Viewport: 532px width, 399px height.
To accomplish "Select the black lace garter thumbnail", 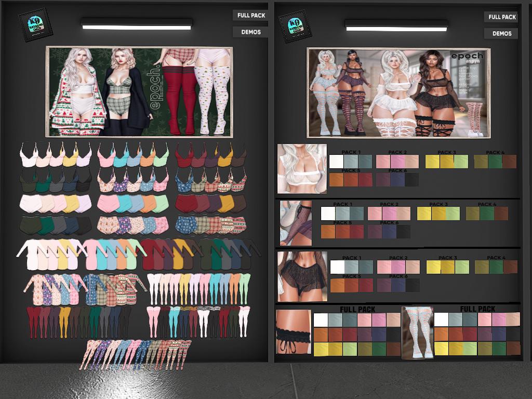I will point(293,332).
